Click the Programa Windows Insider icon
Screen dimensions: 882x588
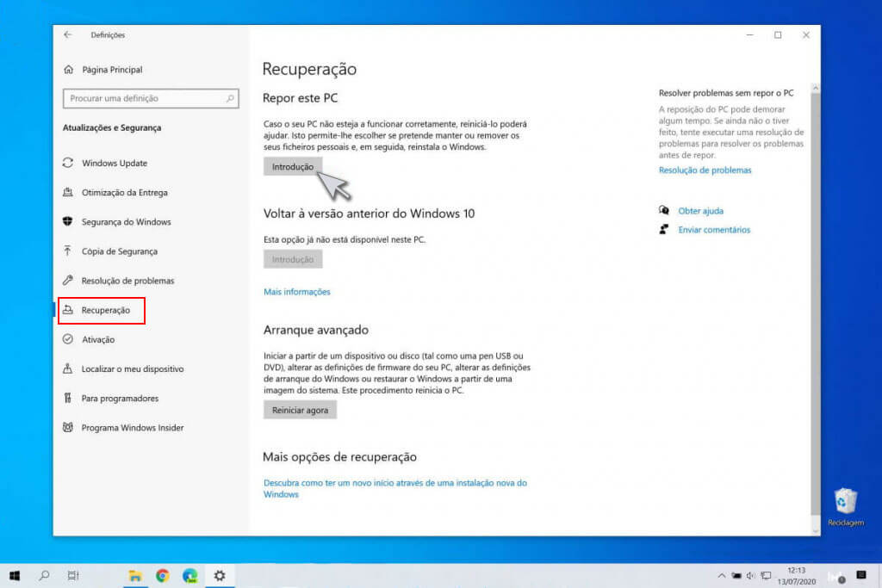[68, 427]
